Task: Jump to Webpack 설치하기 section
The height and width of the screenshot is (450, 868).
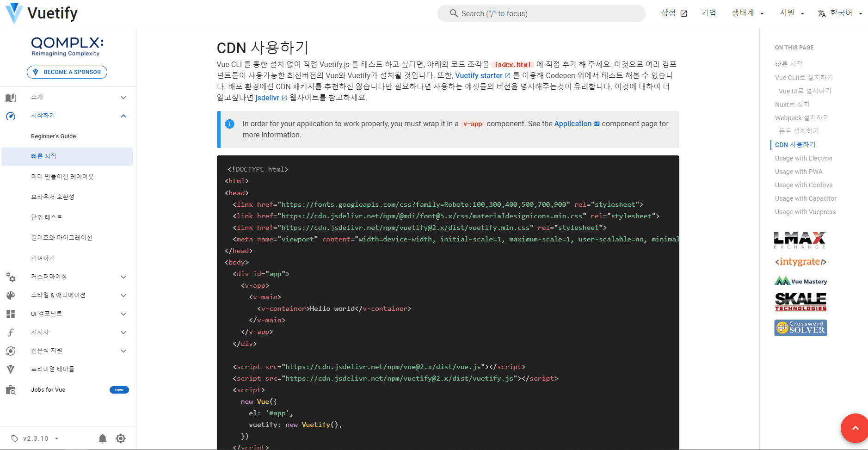Action: 802,118
